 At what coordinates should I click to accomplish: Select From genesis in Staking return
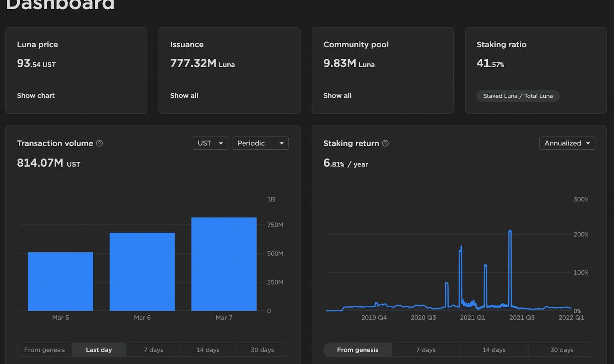[358, 350]
